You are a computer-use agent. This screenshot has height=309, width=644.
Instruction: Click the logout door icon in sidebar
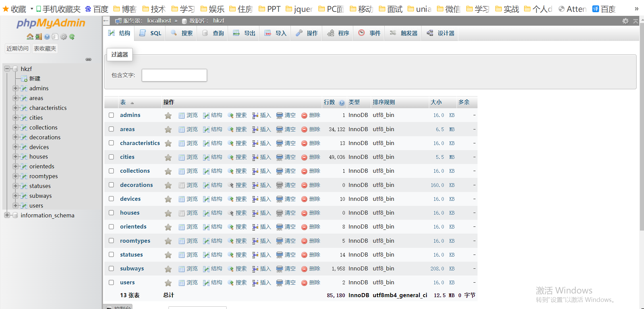(38, 37)
